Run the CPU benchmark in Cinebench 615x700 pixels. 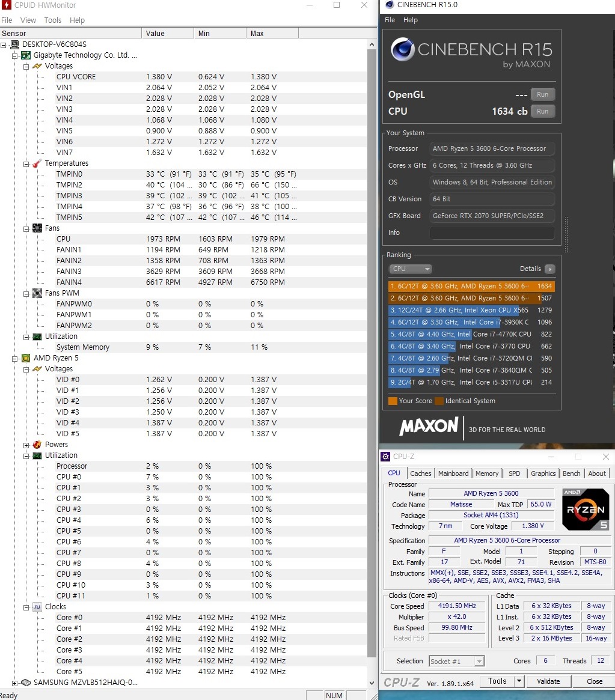tap(543, 111)
